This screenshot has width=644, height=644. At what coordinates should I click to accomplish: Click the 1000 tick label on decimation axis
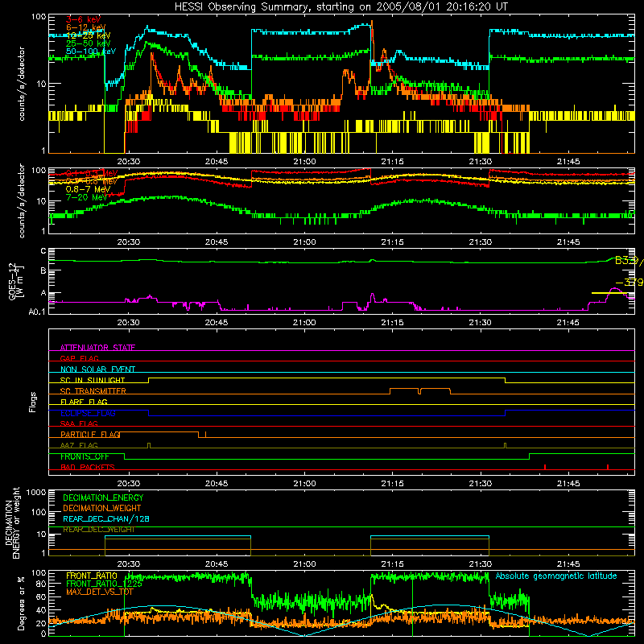[x=36, y=493]
